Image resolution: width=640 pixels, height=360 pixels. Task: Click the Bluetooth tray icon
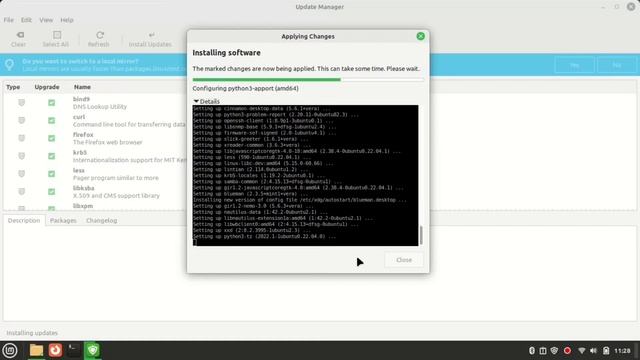click(x=531, y=351)
